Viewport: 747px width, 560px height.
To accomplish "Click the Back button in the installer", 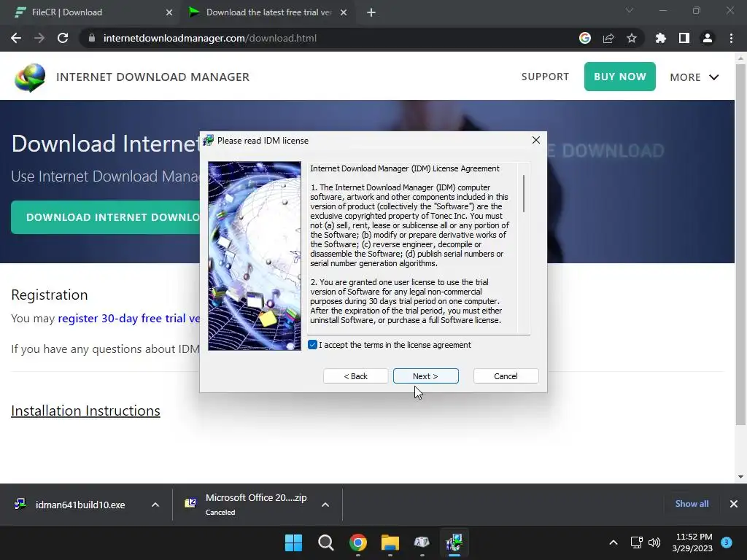I will (355, 376).
